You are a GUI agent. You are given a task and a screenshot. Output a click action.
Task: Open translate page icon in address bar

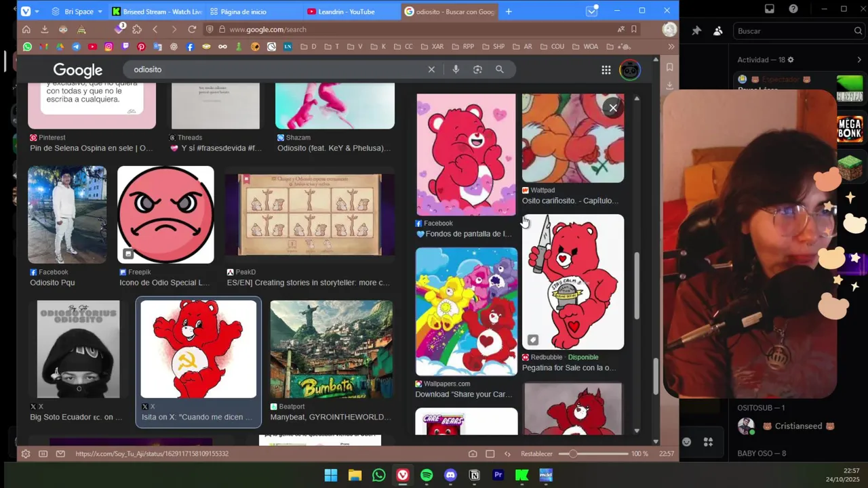coord(620,29)
